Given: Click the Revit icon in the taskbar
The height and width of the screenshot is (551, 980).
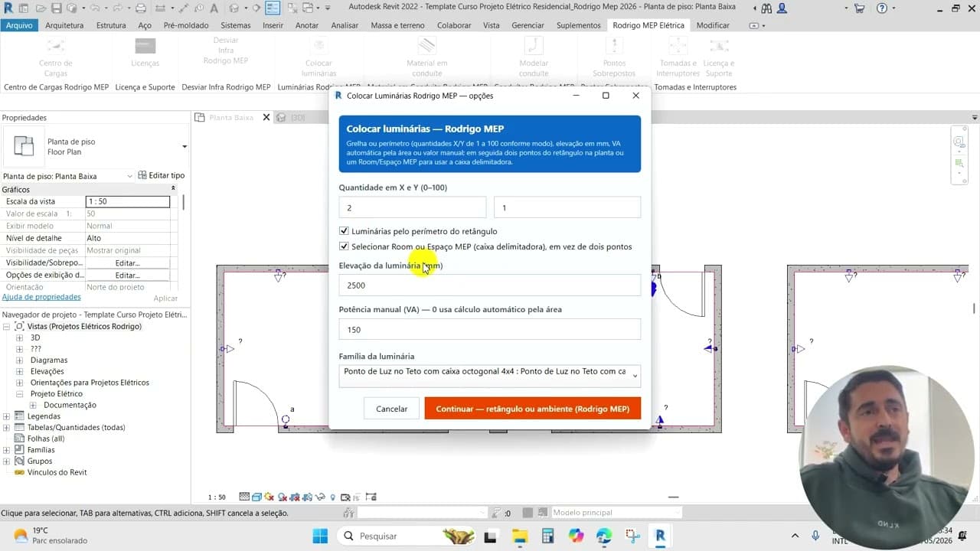Looking at the screenshot, I should pos(660,536).
